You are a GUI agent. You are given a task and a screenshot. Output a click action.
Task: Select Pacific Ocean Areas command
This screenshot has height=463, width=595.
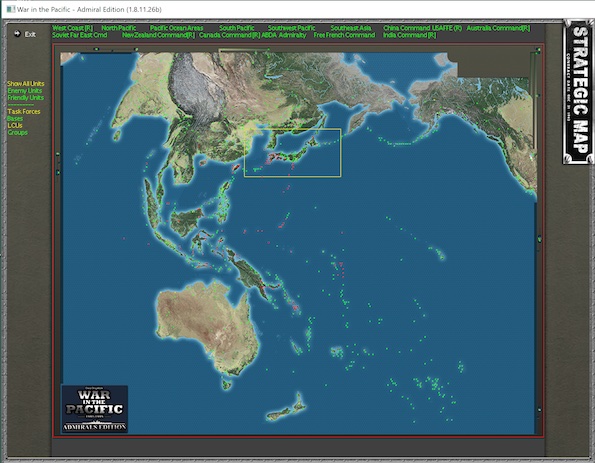tap(176, 28)
